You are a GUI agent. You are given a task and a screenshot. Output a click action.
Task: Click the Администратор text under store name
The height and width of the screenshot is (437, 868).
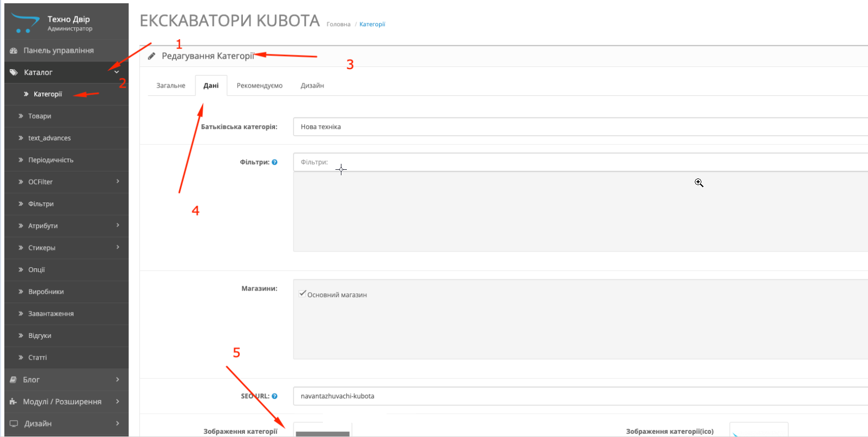pyautogui.click(x=70, y=29)
